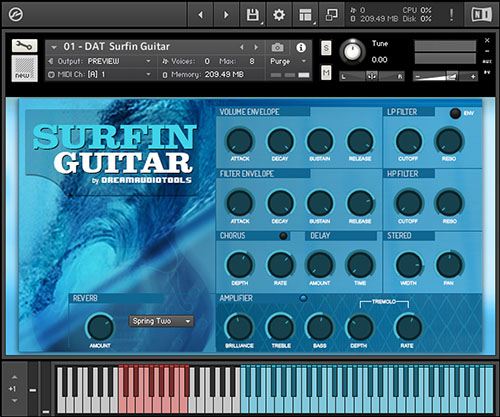
Task: Click Tremolo Depth knob
Action: pos(360,327)
